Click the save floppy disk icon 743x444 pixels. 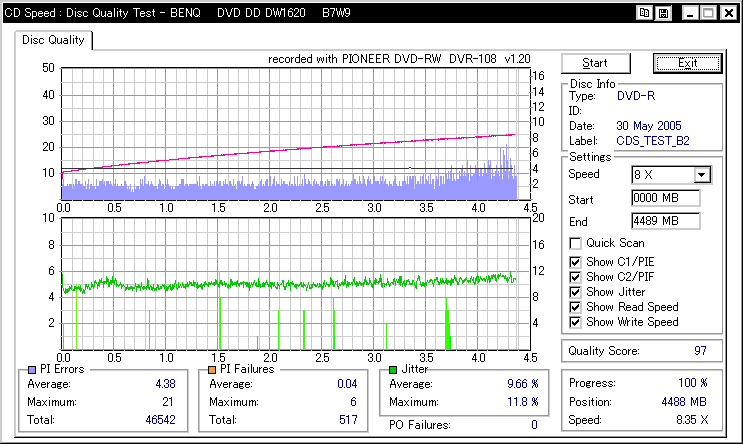[x=663, y=13]
